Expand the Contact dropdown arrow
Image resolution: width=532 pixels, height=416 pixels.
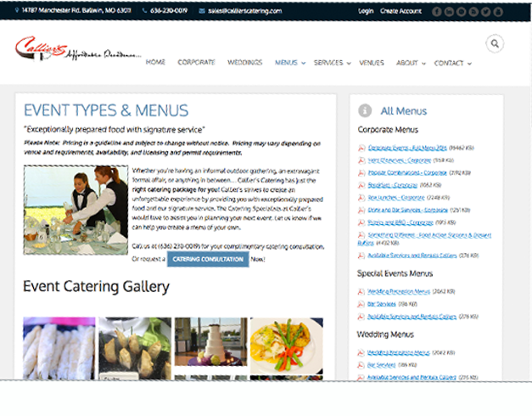(x=469, y=64)
